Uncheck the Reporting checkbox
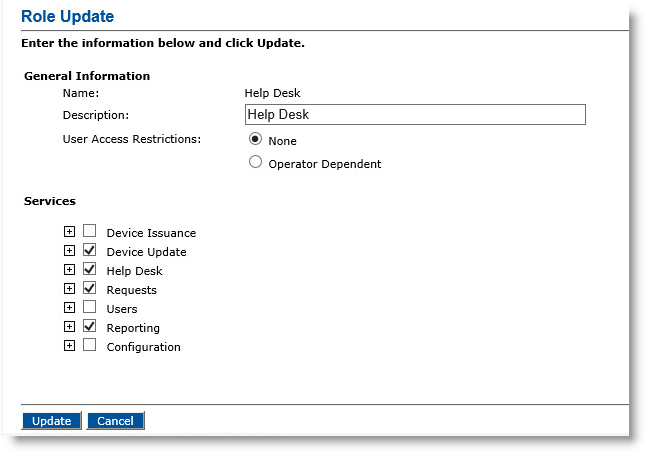This screenshot has width=645, height=452. click(x=90, y=325)
